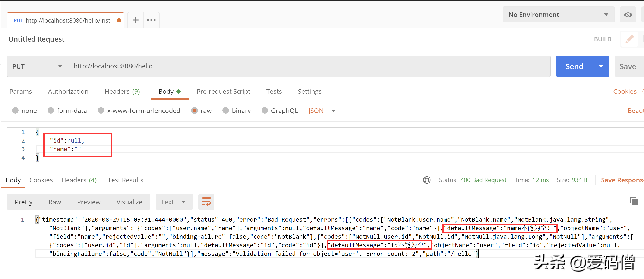
Task: Click the Send button
Action: pyautogui.click(x=574, y=66)
